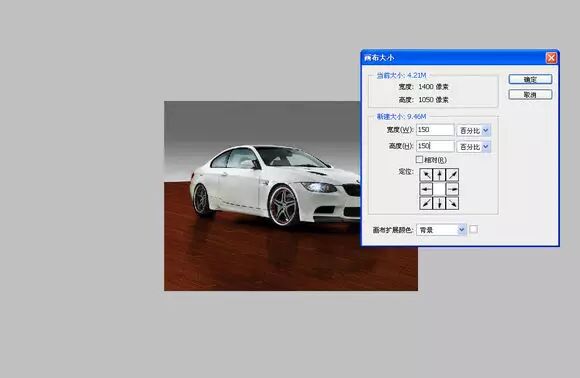This screenshot has height=378, width=580.
Task: Open the width unit 百分比 dropdown
Action: (x=474, y=130)
